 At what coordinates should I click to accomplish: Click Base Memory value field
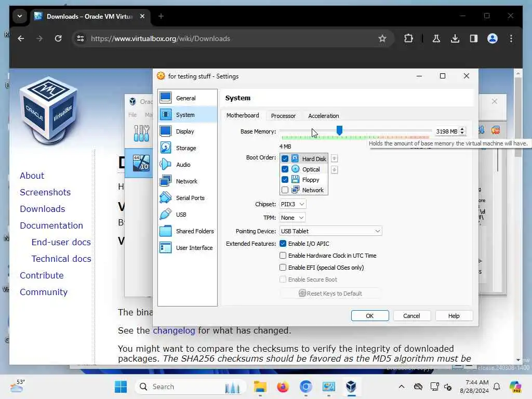446,131
